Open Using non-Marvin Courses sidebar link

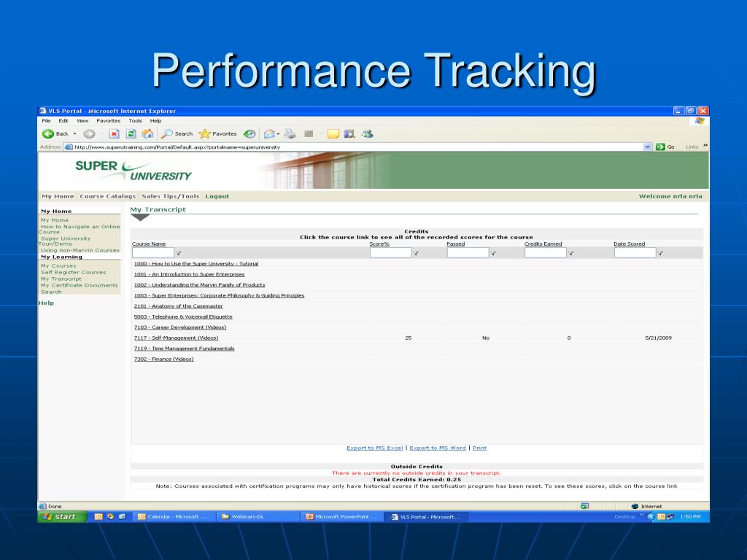pyautogui.click(x=80, y=251)
